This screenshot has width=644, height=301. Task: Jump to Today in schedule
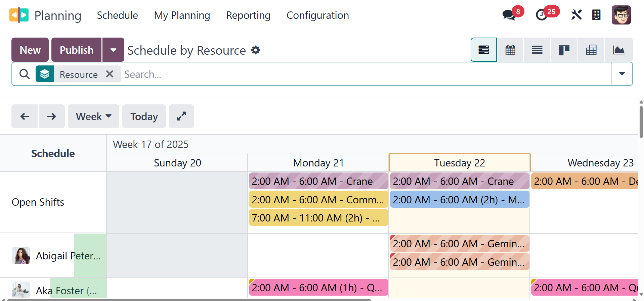144,116
